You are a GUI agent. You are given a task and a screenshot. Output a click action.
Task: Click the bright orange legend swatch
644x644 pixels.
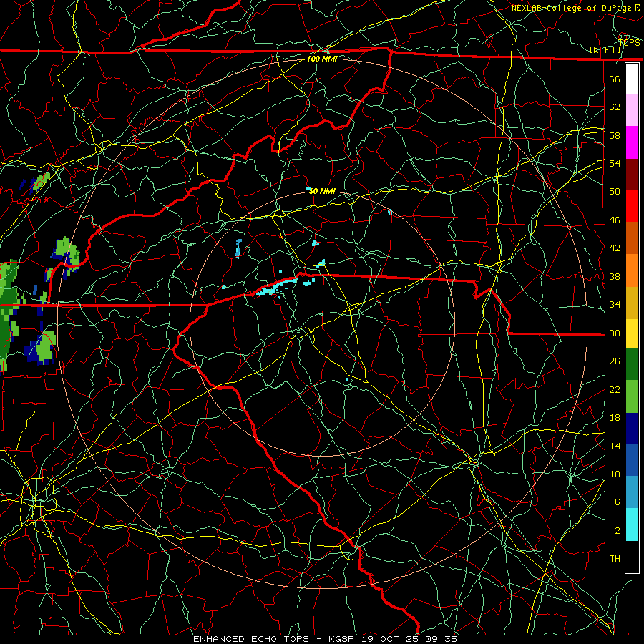pyautogui.click(x=632, y=270)
